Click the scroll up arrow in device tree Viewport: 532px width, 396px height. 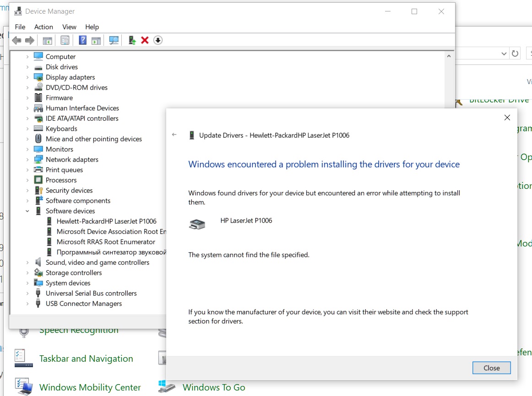pyautogui.click(x=449, y=56)
